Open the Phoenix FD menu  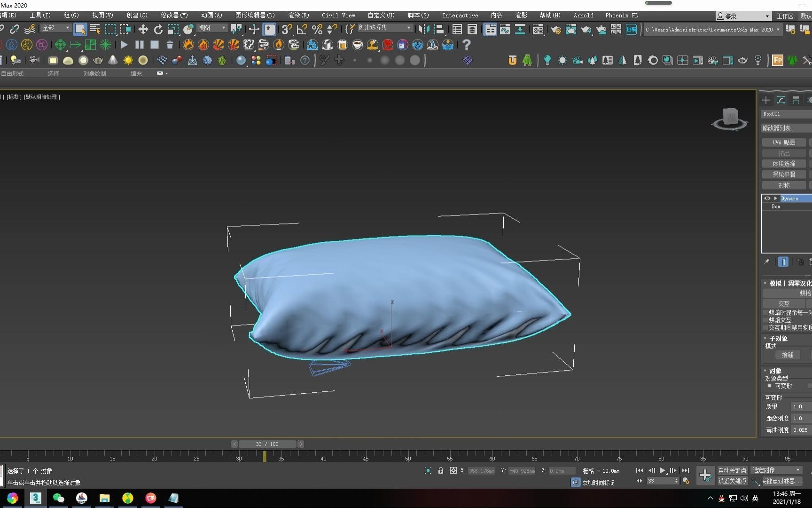pos(621,16)
